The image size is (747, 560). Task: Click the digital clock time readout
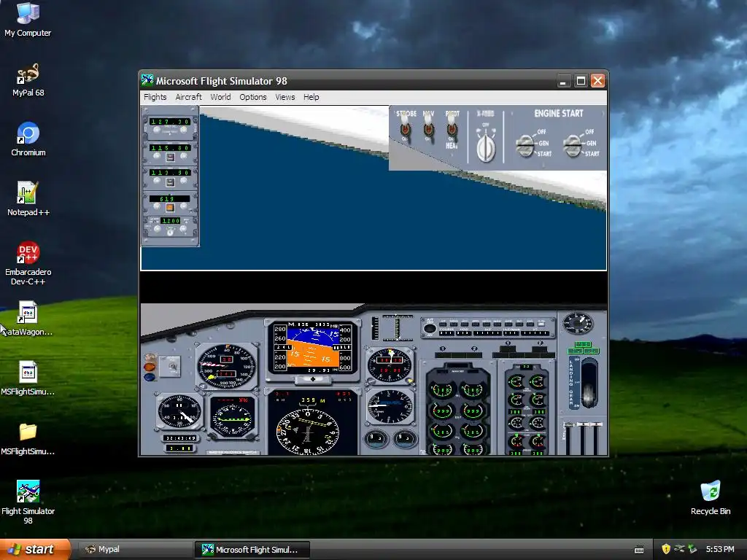tap(180, 437)
